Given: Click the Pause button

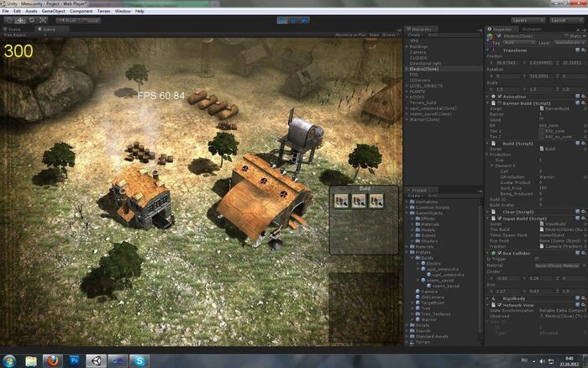Looking at the screenshot, I should 293,21.
